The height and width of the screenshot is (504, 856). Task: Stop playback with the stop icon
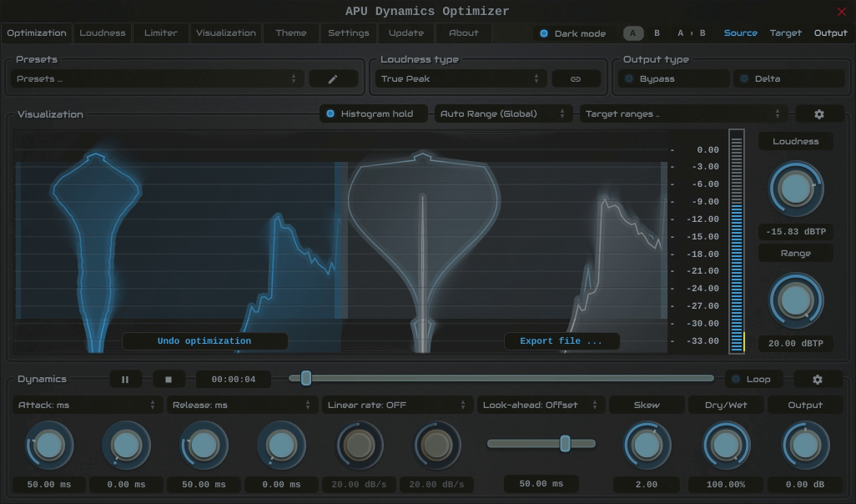(169, 380)
